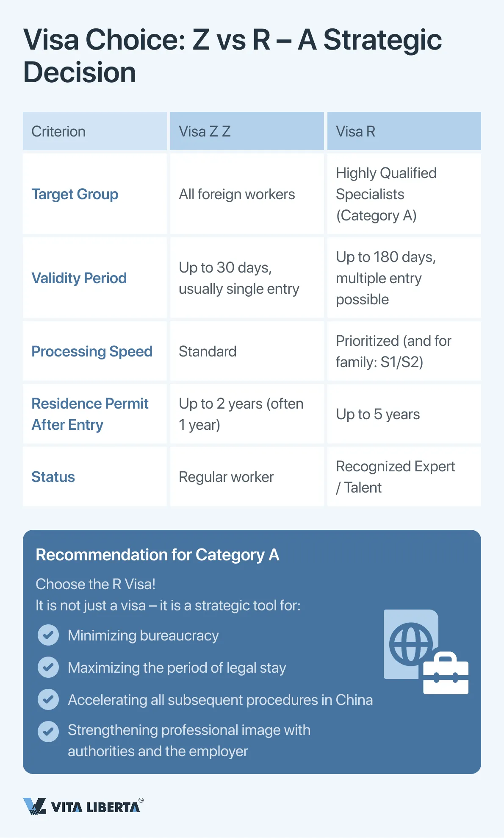Click the Up to 5 years cell
The height and width of the screenshot is (838, 504).
pyautogui.click(x=378, y=414)
